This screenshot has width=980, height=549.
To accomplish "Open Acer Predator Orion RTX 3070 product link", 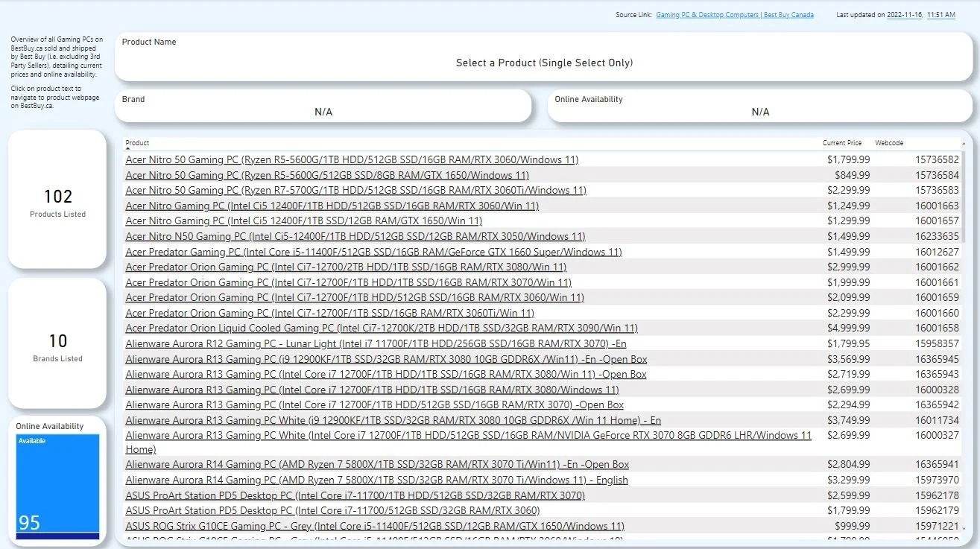I will pyautogui.click(x=348, y=282).
